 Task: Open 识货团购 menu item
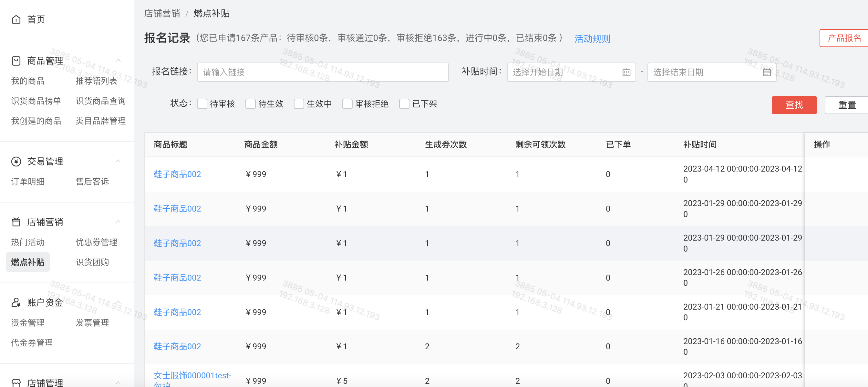tap(92, 262)
